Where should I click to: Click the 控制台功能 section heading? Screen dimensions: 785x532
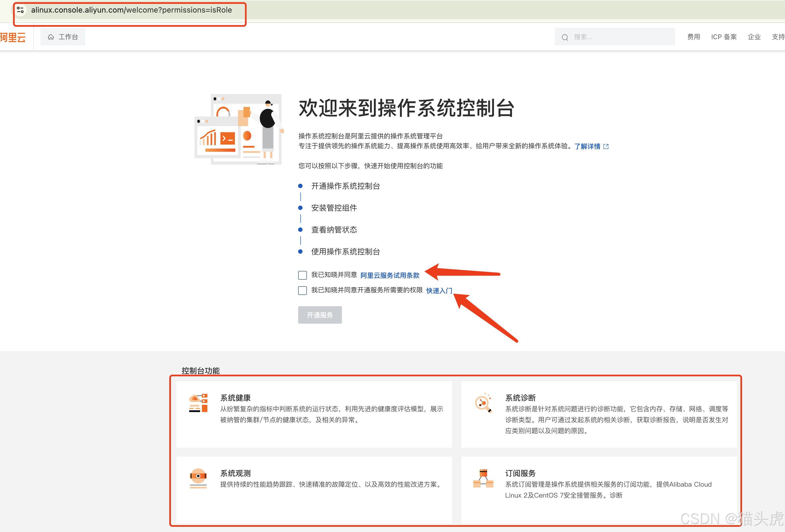pos(201,371)
